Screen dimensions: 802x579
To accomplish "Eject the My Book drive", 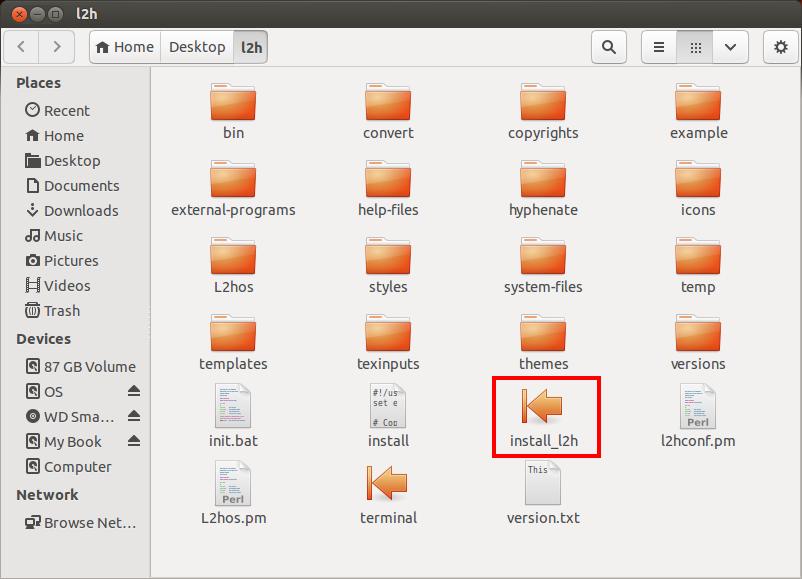I will click(134, 442).
